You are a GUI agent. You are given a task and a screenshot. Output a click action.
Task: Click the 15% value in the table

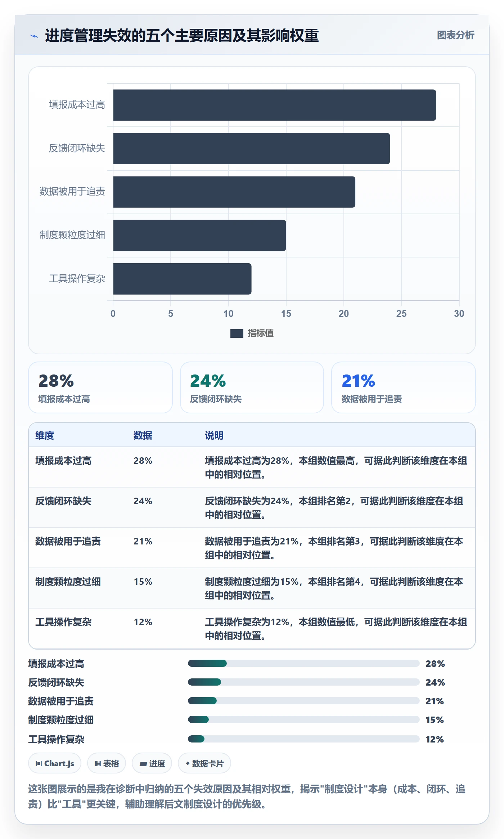(143, 582)
